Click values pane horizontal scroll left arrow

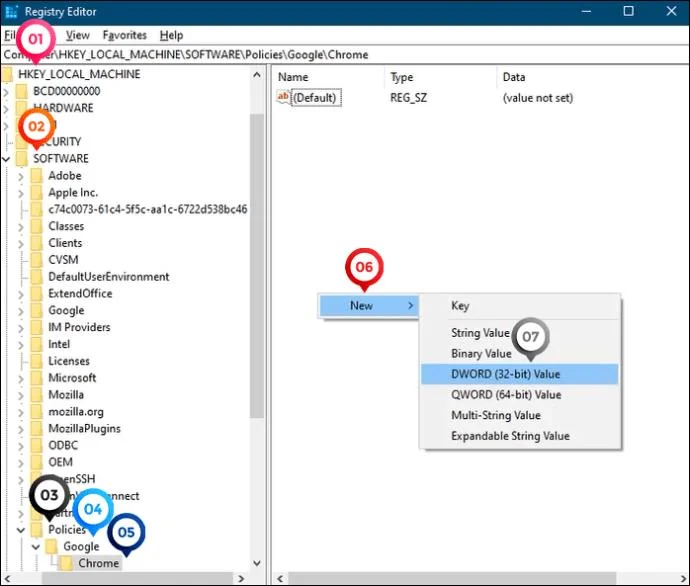tap(280, 579)
